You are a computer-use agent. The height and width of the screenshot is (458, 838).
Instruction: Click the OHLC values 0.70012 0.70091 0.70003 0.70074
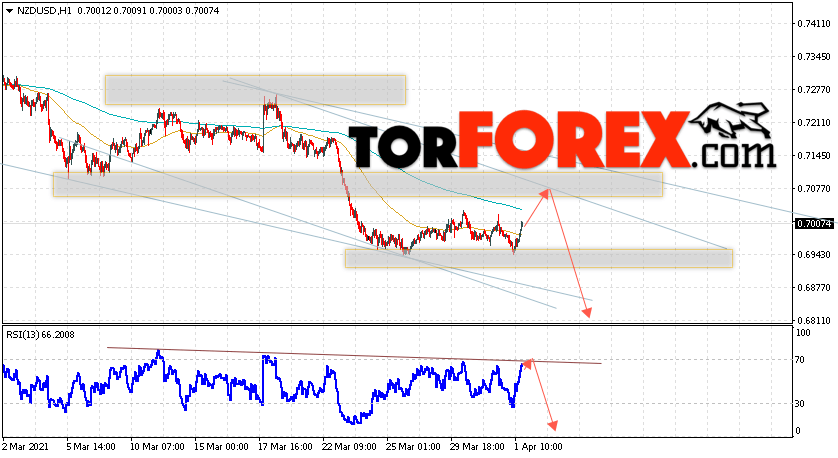pyautogui.click(x=148, y=11)
